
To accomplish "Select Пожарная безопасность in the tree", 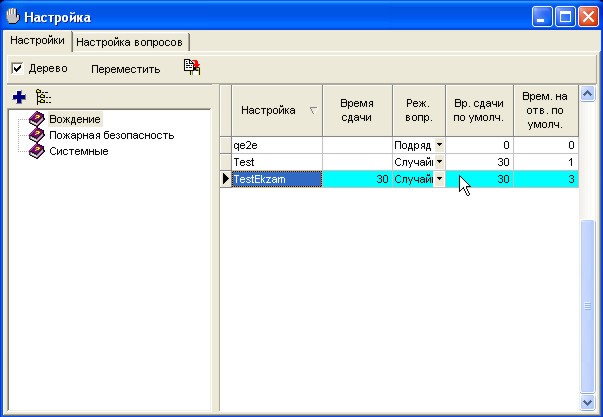I will (111, 135).
